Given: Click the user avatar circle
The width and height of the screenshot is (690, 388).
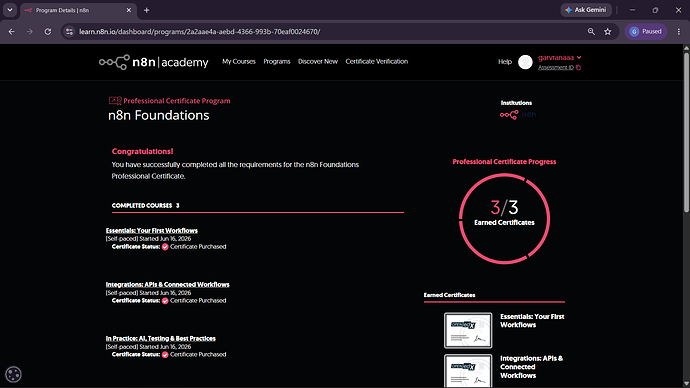Looking at the screenshot, I should pos(525,62).
